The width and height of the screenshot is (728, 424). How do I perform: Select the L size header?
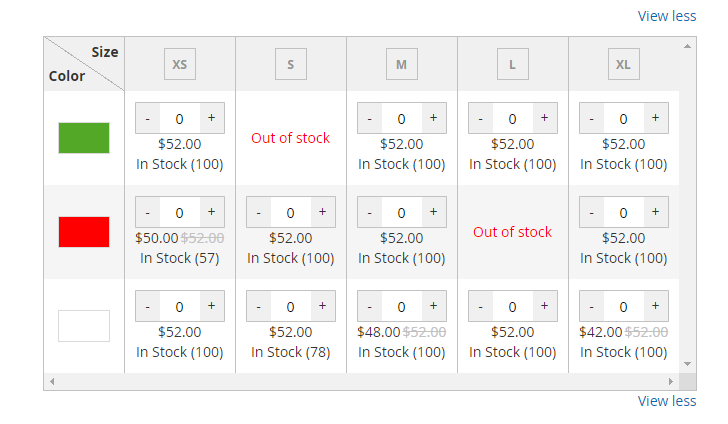point(513,65)
